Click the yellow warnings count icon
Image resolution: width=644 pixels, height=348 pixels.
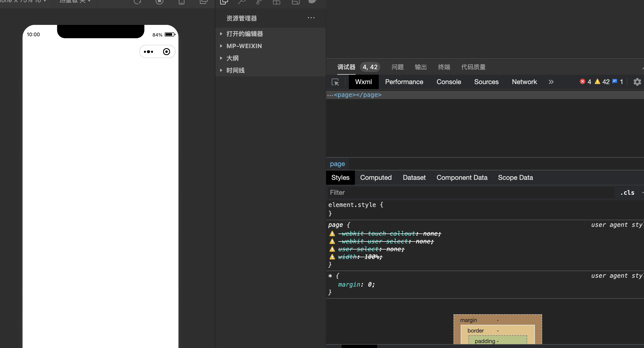coord(597,82)
